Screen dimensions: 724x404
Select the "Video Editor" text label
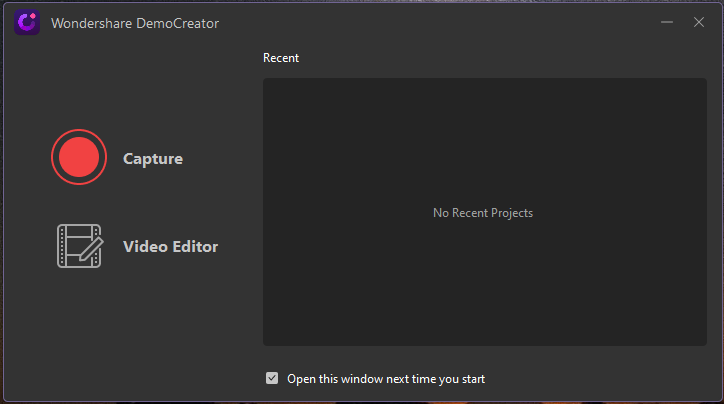click(170, 246)
